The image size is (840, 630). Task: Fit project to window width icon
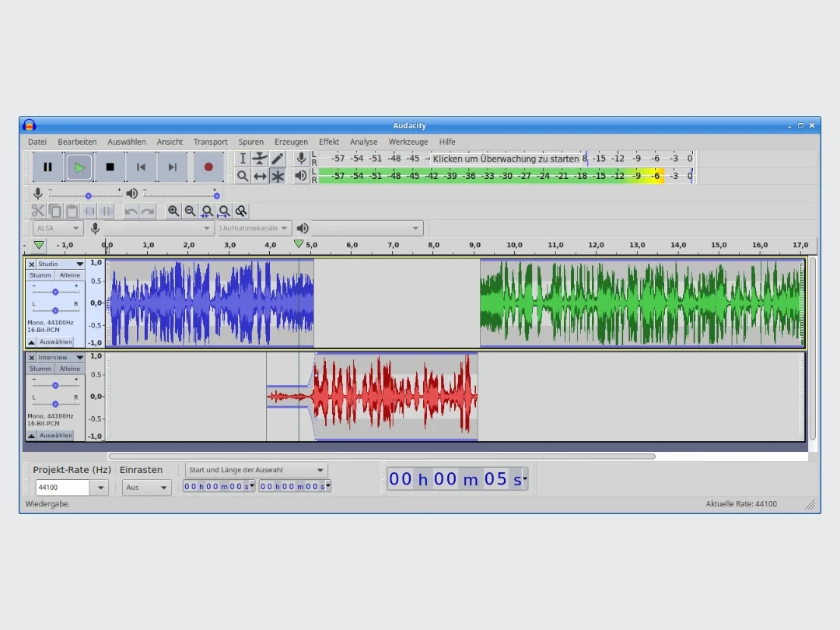tap(224, 211)
